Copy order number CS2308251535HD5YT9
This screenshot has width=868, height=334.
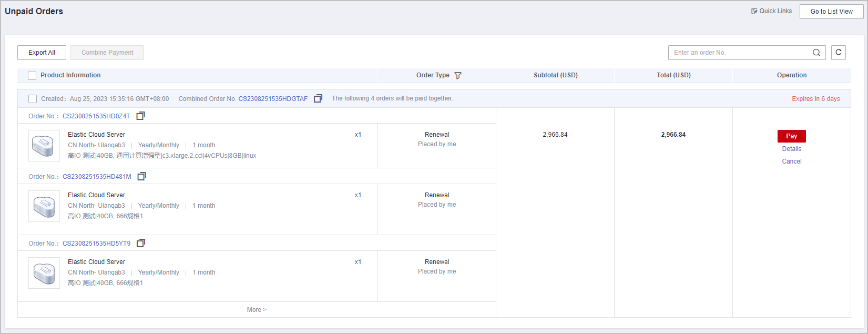pyautogui.click(x=140, y=244)
